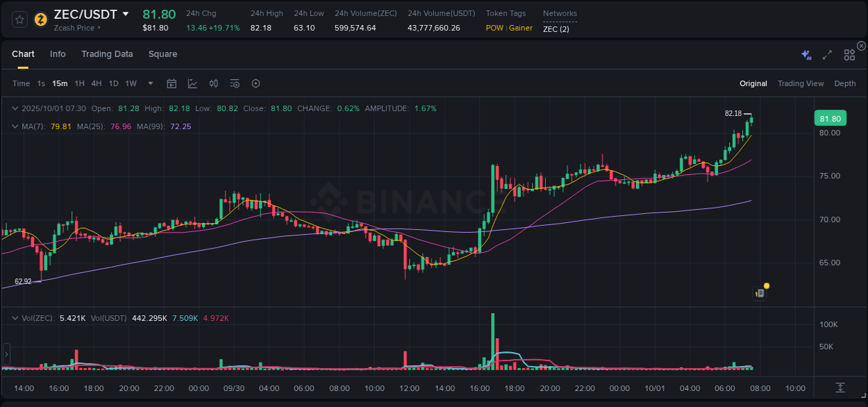Image resolution: width=868 pixels, height=407 pixels.
Task: Launch the AI assistant sparkle icon
Action: (806, 53)
